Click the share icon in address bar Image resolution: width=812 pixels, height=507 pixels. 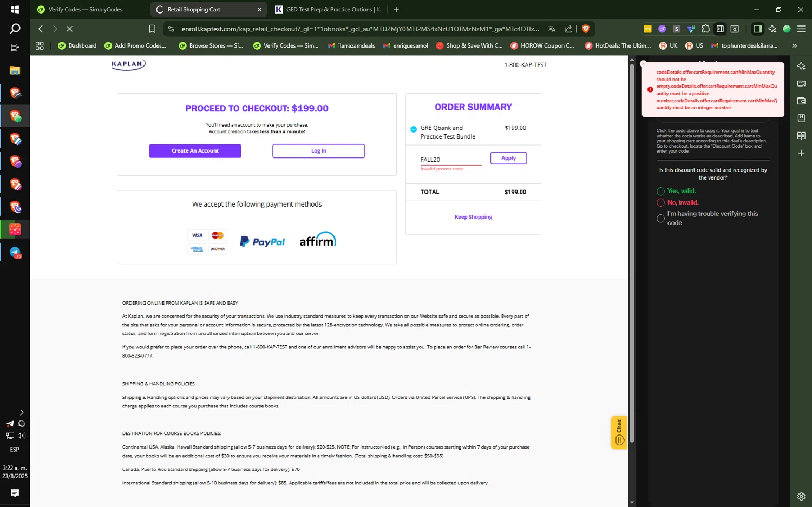point(568,29)
